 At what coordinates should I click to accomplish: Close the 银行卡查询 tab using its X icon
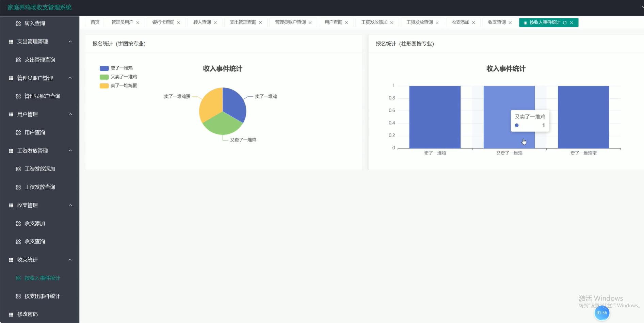coord(179,22)
